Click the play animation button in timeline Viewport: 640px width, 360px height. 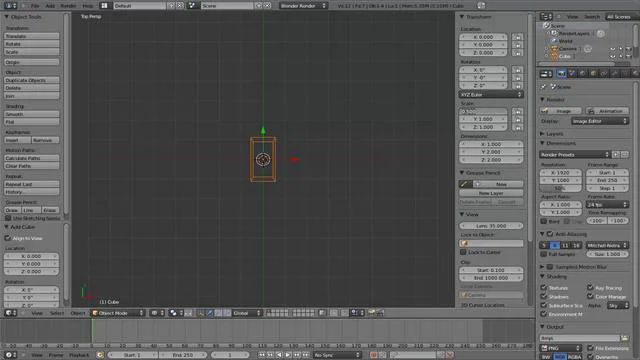coord(288,355)
